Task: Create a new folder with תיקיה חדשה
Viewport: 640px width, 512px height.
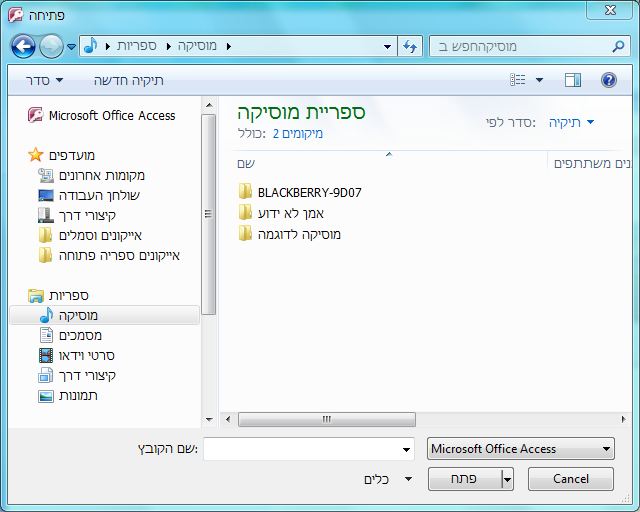Action: pos(129,80)
